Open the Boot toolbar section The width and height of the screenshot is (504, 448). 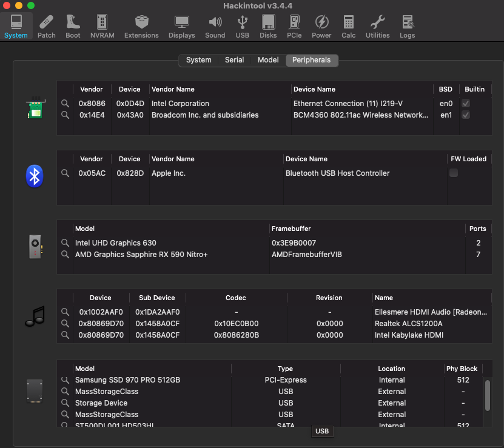pos(73,26)
